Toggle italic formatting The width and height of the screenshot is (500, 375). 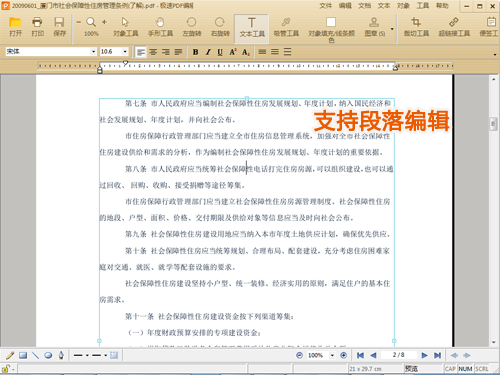(208, 52)
